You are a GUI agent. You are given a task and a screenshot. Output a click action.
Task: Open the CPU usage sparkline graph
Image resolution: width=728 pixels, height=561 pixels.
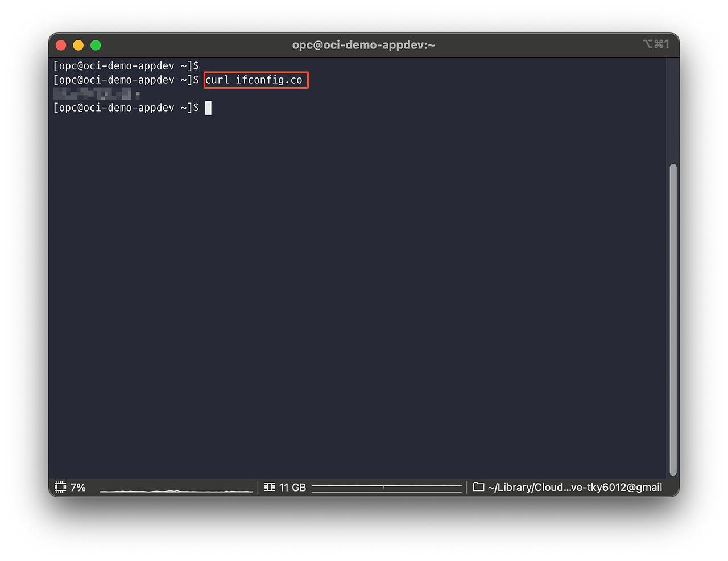click(x=176, y=489)
